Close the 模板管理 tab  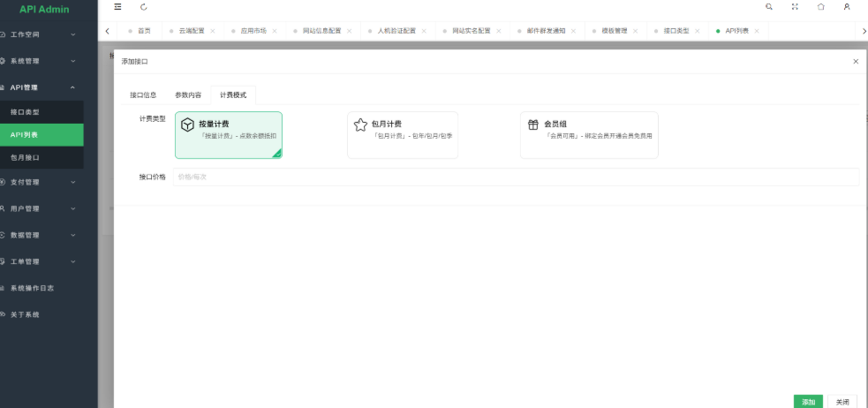point(636,31)
